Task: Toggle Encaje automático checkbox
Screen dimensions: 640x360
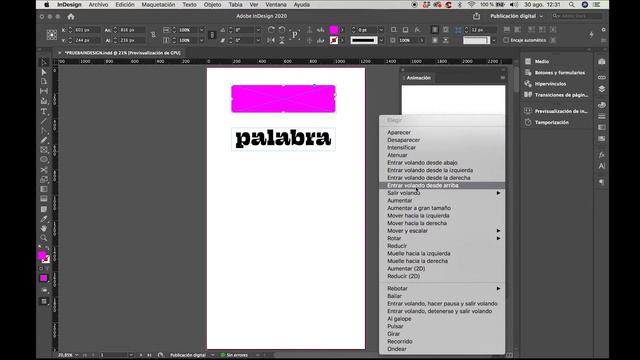Action: coord(506,40)
